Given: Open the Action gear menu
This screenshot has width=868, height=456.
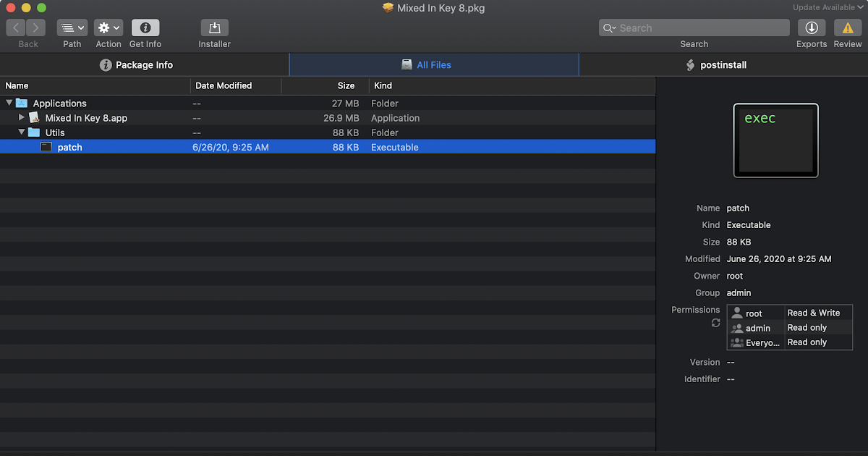Looking at the screenshot, I should point(109,28).
